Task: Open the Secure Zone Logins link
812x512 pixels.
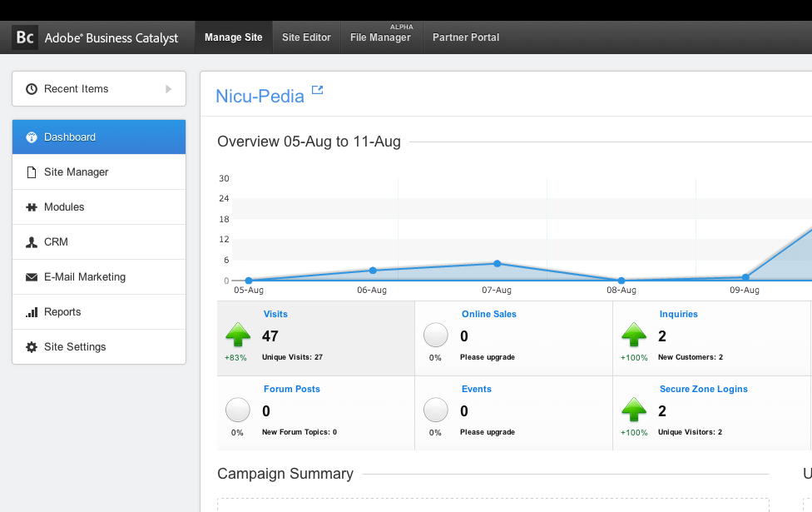Action: tap(703, 389)
